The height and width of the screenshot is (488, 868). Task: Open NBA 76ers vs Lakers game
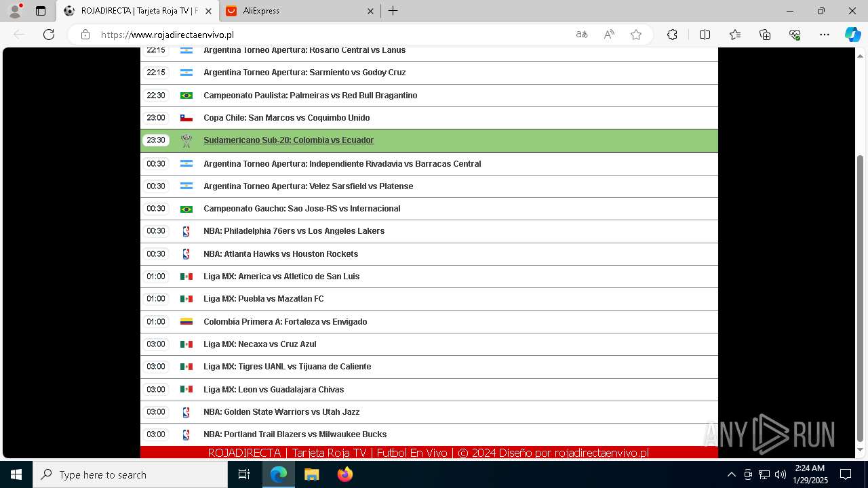(294, 231)
